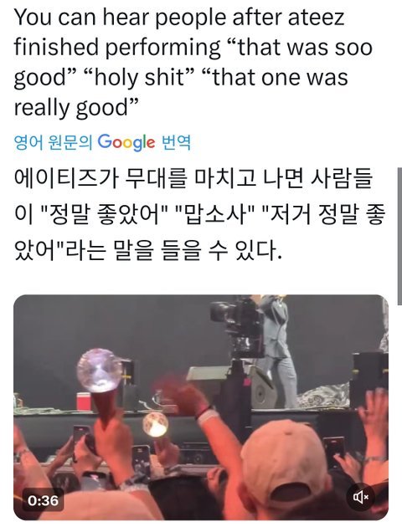The height and width of the screenshot is (532, 402).
Task: Click the Google logo in the translation line
Action: point(126,142)
